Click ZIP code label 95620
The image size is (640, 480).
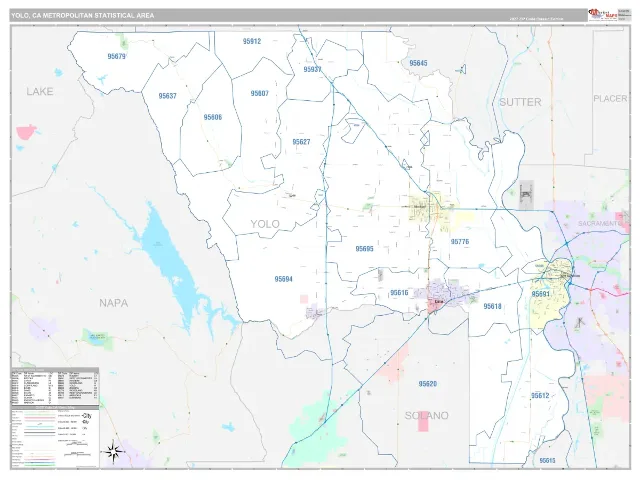tap(428, 384)
